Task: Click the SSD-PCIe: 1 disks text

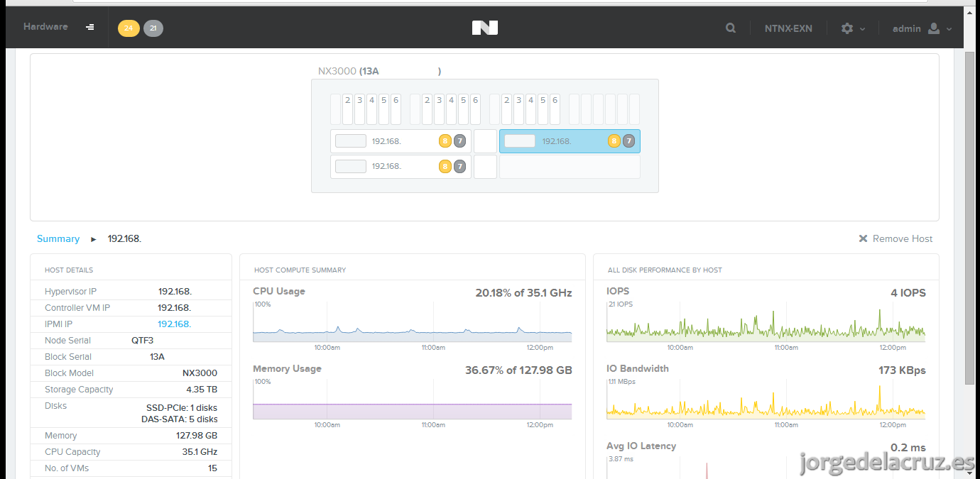Action: tap(182, 408)
